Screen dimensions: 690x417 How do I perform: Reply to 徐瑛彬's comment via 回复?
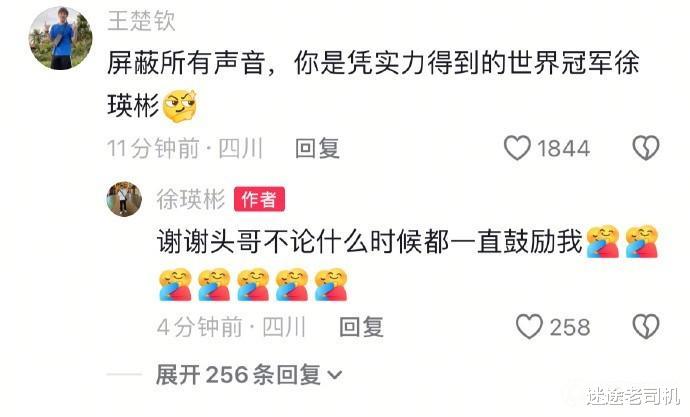(361, 327)
